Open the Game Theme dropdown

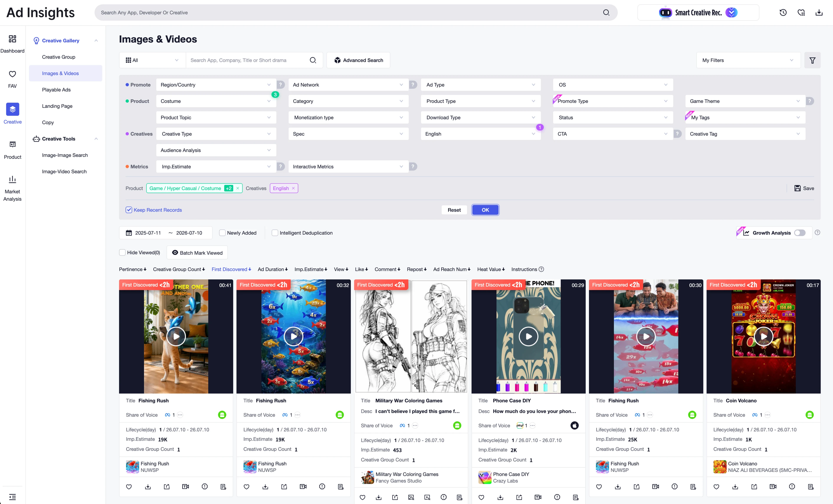[745, 101]
